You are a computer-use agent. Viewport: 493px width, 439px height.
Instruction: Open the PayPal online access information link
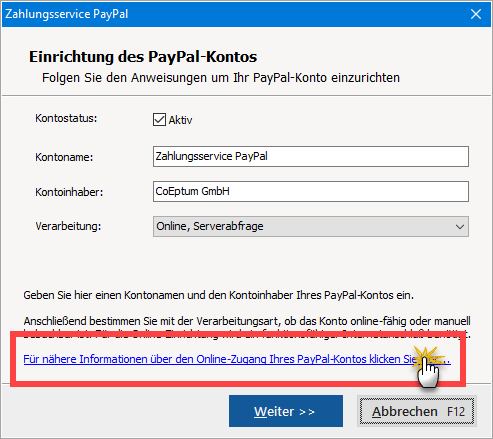(x=237, y=359)
